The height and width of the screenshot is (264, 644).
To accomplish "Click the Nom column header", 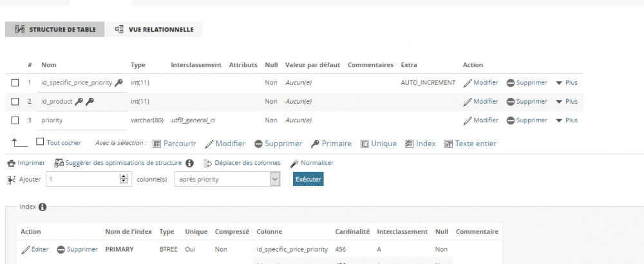I will click(49, 65).
